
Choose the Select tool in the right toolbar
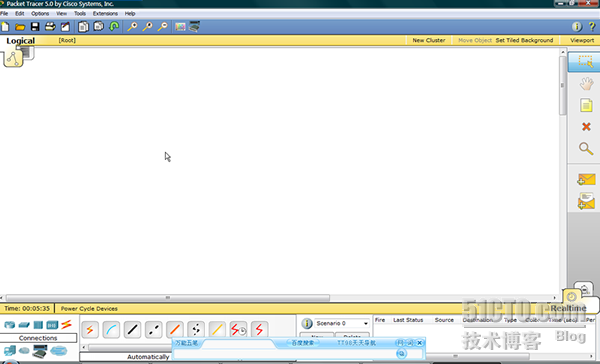coord(585,61)
